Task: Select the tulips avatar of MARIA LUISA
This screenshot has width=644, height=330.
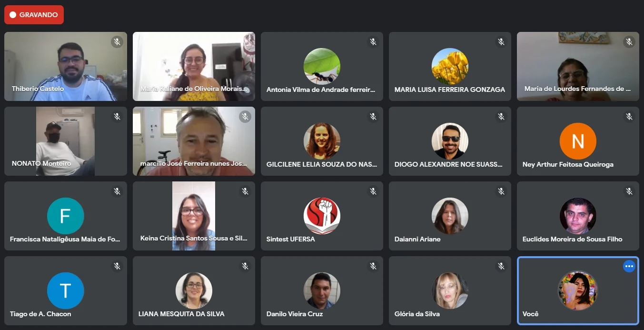Action: point(450,66)
